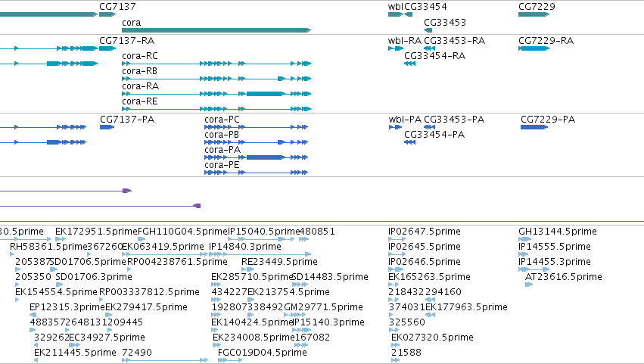Screen dimensions: 644x364
Task: Select EST RP004238761.5prime
Action: (177, 262)
